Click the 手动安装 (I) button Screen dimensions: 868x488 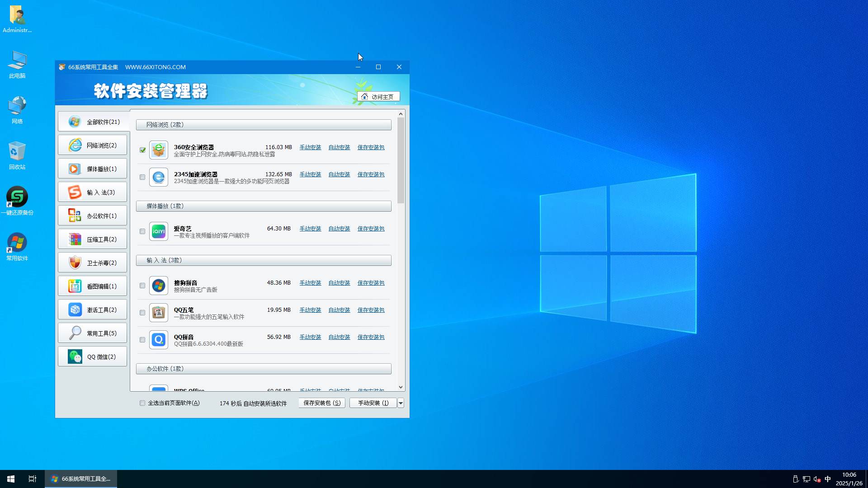pos(373,403)
